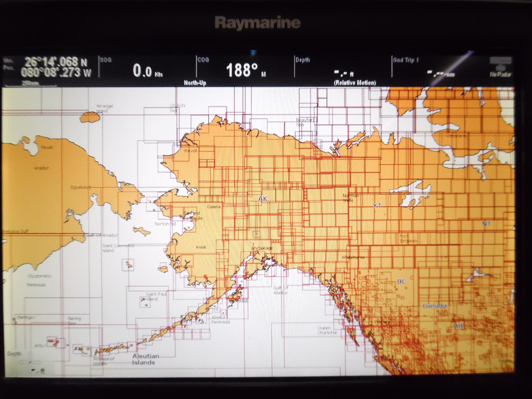Tap the No Radar status icon

(x=500, y=68)
